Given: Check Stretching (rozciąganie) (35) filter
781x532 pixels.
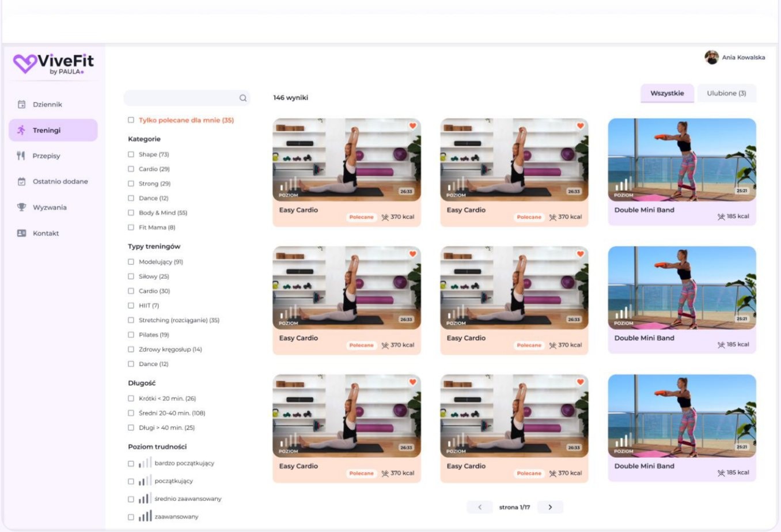Looking at the screenshot, I should (131, 320).
